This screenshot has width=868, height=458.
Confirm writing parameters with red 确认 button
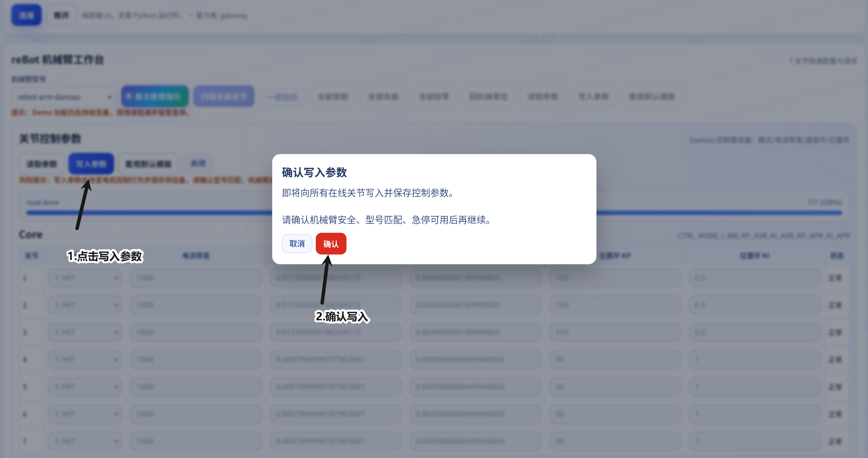tap(331, 244)
